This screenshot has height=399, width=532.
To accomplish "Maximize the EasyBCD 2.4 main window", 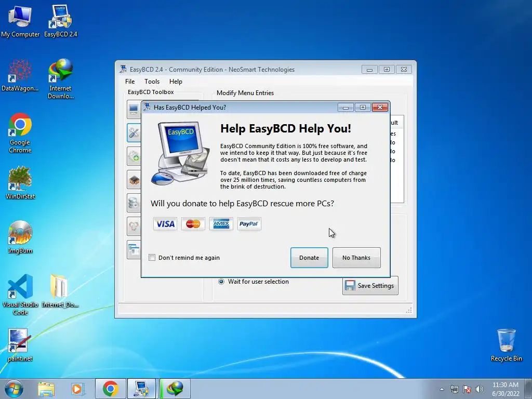I will [387, 70].
